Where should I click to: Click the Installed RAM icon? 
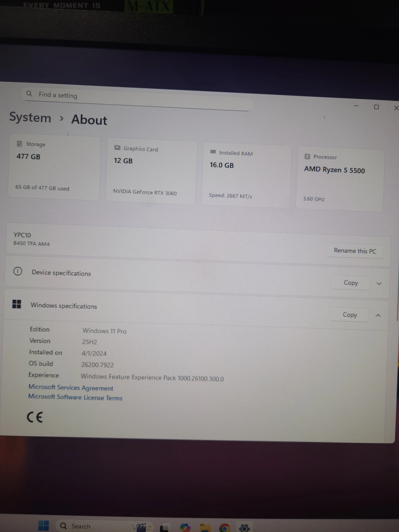click(213, 151)
